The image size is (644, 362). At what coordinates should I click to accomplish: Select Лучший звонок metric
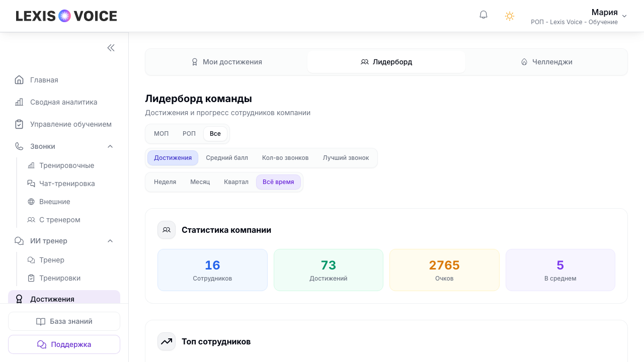point(346,158)
